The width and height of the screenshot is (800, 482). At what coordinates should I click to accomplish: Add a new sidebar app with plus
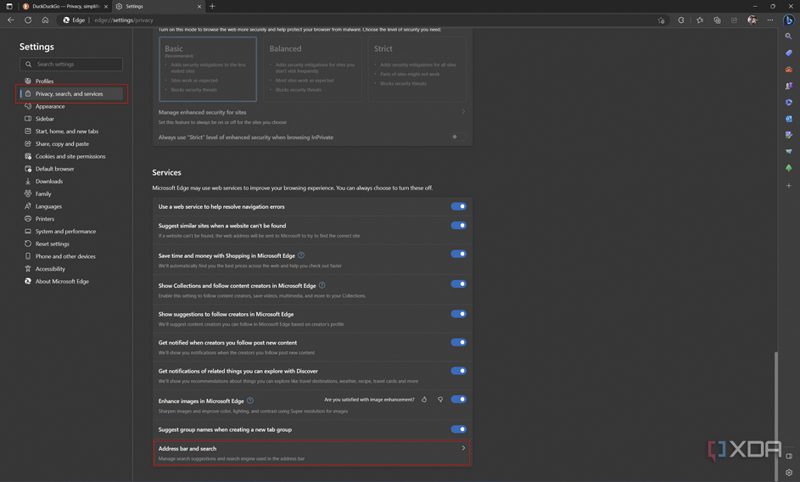point(789,186)
